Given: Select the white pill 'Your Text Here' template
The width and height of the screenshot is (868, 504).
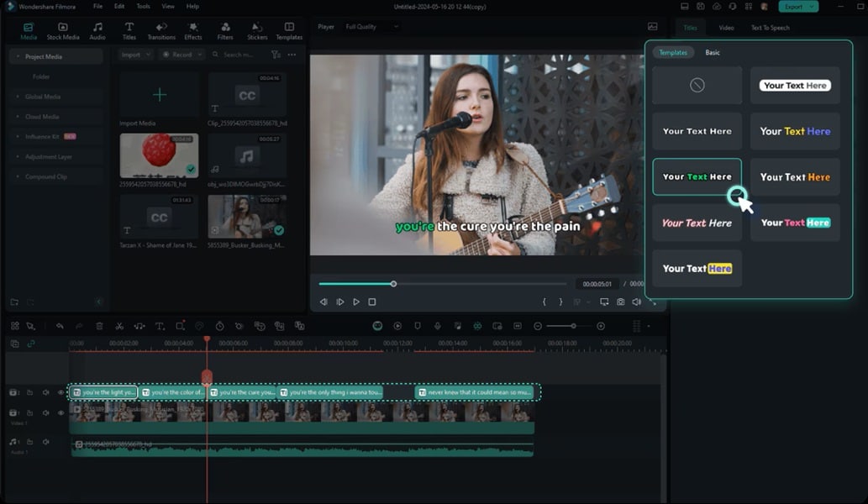Looking at the screenshot, I should [x=795, y=85].
